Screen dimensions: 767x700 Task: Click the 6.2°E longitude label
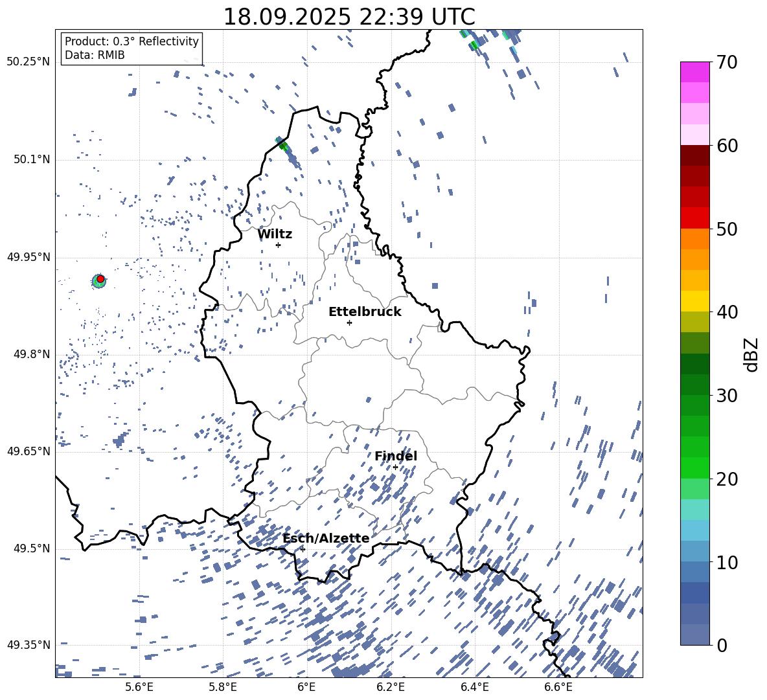(x=391, y=687)
